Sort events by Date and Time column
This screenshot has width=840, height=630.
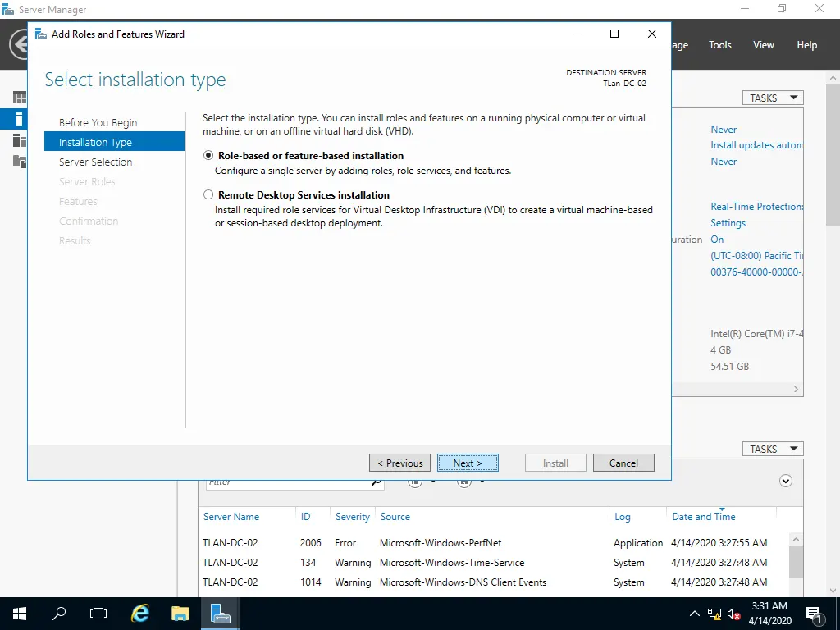703,517
